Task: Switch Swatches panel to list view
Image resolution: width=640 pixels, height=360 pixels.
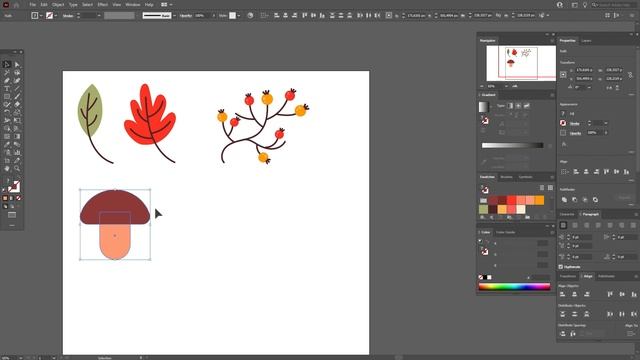Action: point(542,188)
